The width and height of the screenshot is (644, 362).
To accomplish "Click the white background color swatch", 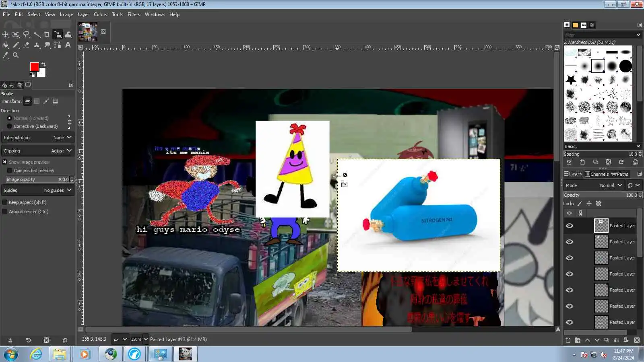I will (x=42, y=73).
